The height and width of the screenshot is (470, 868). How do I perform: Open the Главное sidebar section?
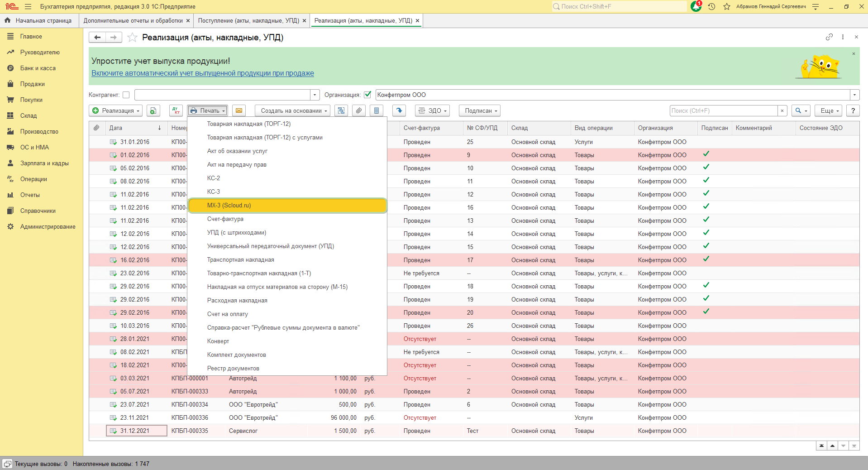pos(31,37)
